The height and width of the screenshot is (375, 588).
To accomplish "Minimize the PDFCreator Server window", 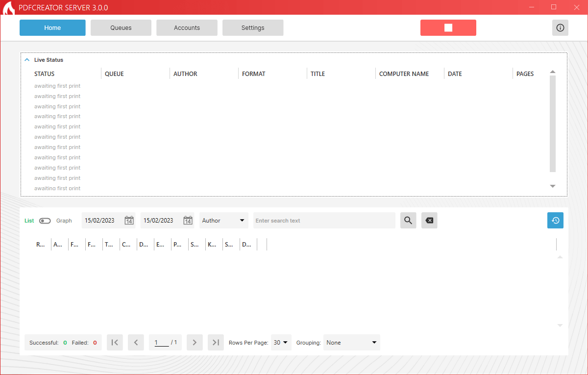I will (x=531, y=7).
